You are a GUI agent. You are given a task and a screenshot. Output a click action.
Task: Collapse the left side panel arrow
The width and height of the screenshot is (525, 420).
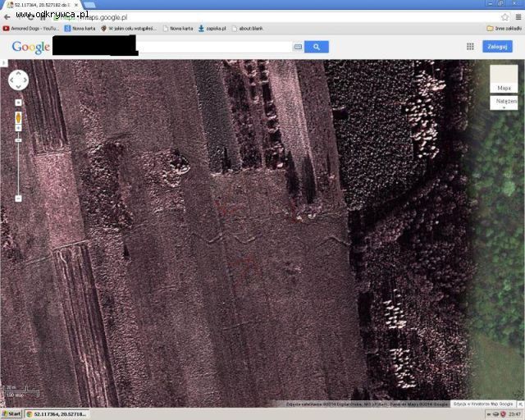click(x=3, y=62)
